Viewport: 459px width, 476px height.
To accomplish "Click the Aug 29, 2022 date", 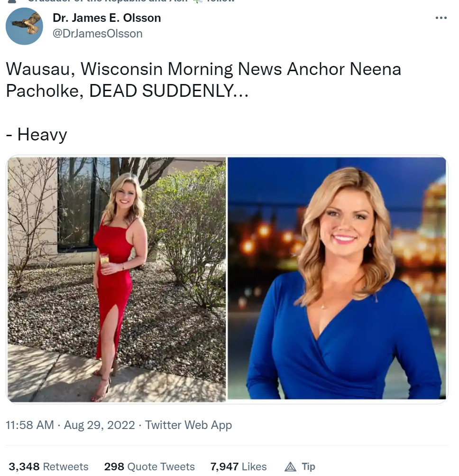I will pyautogui.click(x=99, y=425).
